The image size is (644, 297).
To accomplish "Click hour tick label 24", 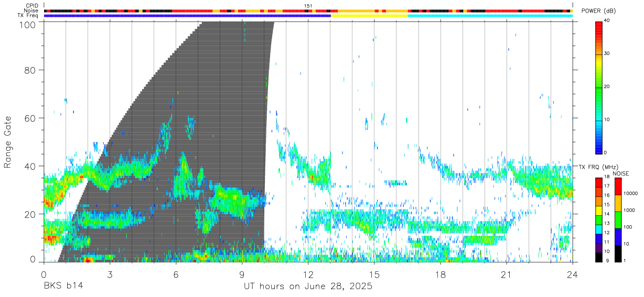I will (x=572, y=274).
